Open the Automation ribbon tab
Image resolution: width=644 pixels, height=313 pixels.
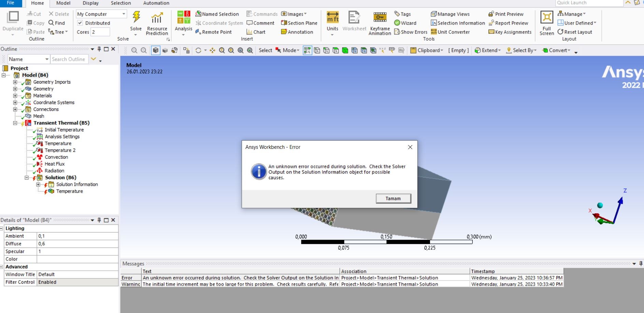(x=156, y=3)
